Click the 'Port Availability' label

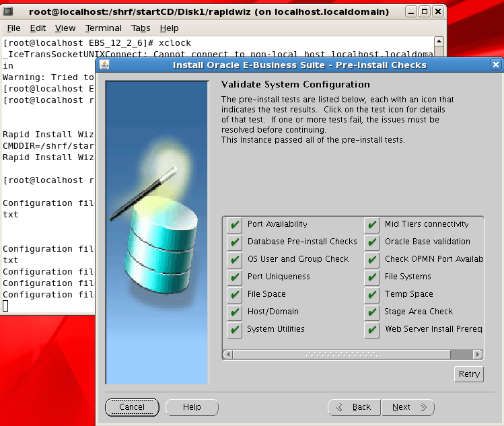277,224
